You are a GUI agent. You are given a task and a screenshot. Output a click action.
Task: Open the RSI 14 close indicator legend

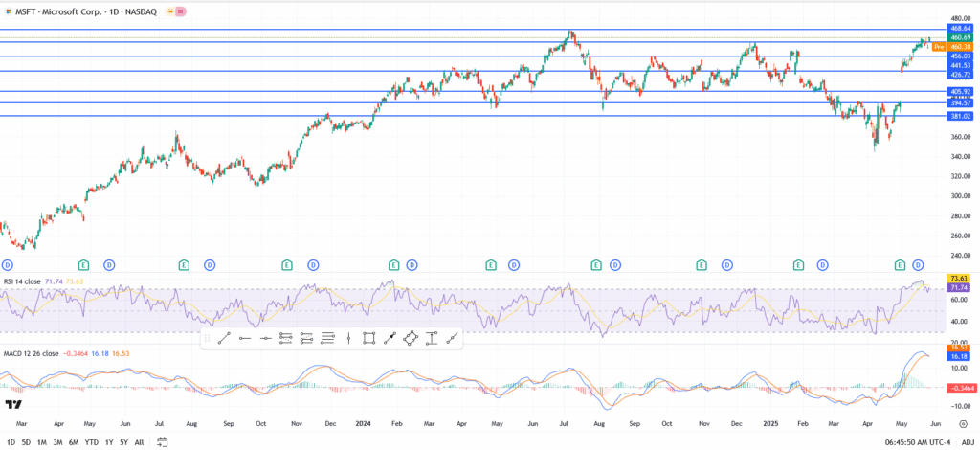21,282
